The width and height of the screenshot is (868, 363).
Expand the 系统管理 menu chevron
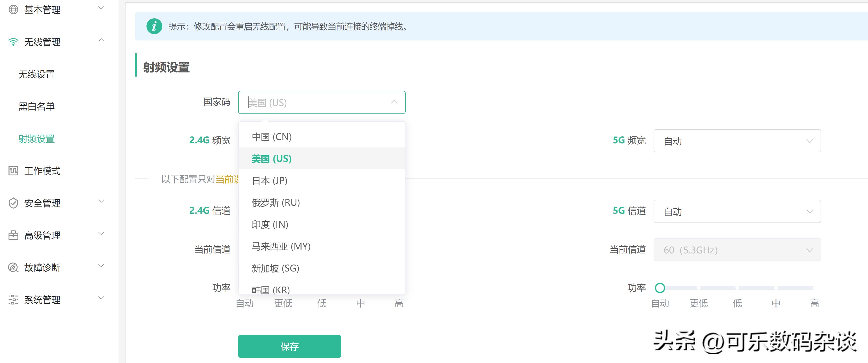(x=101, y=298)
